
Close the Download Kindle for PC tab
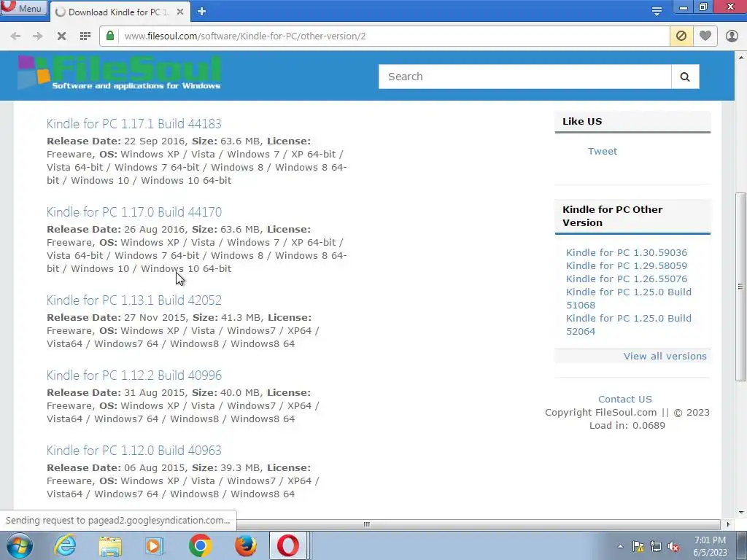tap(180, 12)
